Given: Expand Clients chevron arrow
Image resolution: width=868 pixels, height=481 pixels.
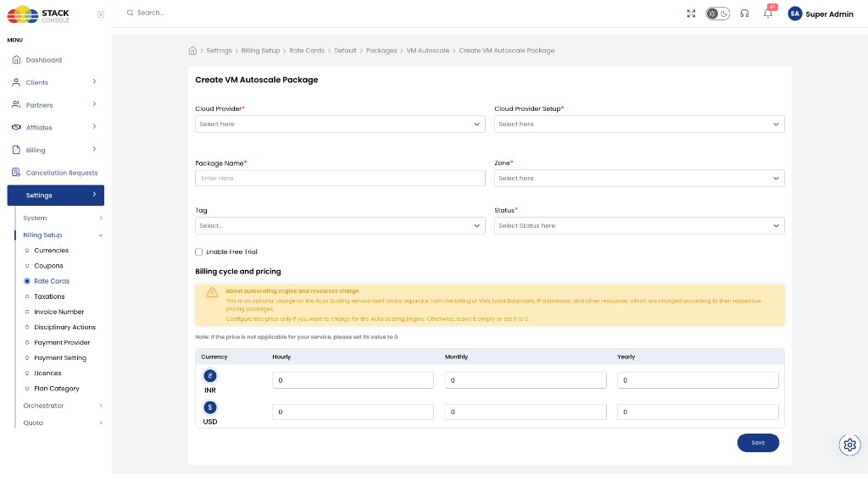Looking at the screenshot, I should coord(94,82).
